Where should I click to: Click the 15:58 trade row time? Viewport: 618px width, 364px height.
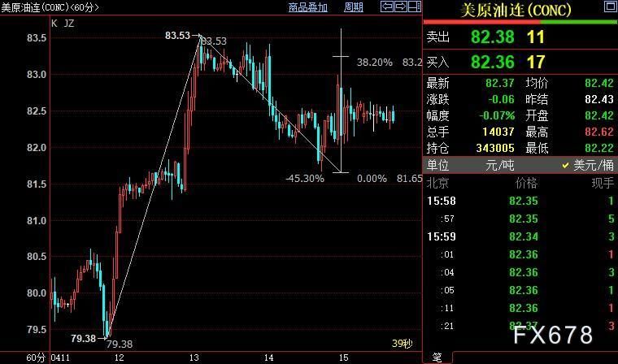(442, 201)
